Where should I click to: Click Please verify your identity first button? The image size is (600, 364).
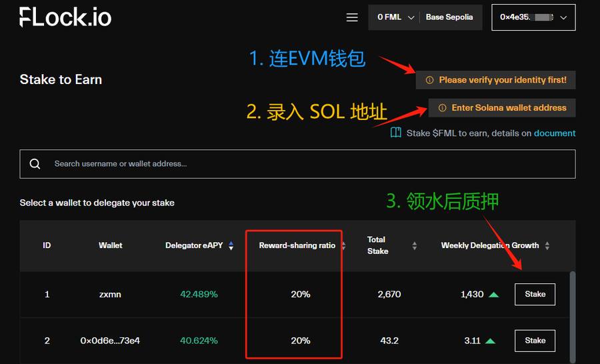pos(495,80)
